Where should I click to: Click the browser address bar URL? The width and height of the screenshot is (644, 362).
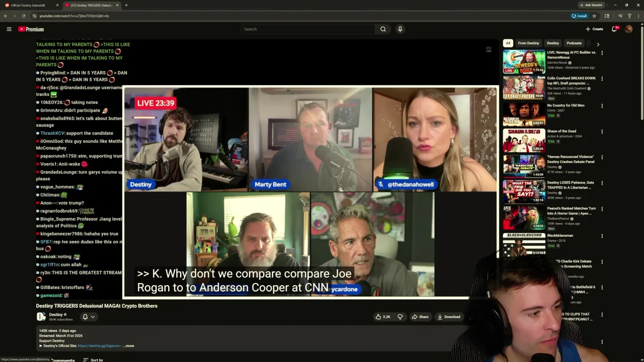click(x=74, y=16)
